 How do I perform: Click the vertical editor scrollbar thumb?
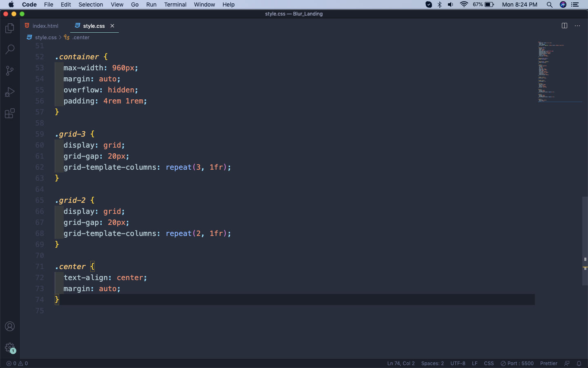click(585, 241)
